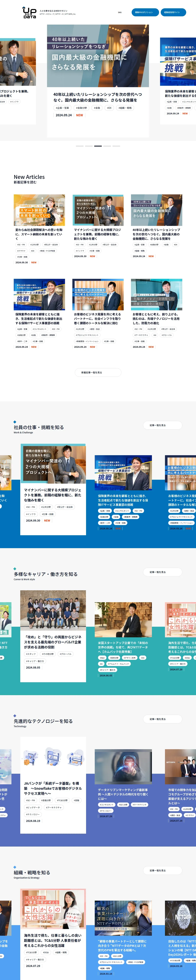Screen dimensions: 196x980
Task: Click the 新着記事一覧を見る button
Action: pyautogui.click(x=98, y=372)
